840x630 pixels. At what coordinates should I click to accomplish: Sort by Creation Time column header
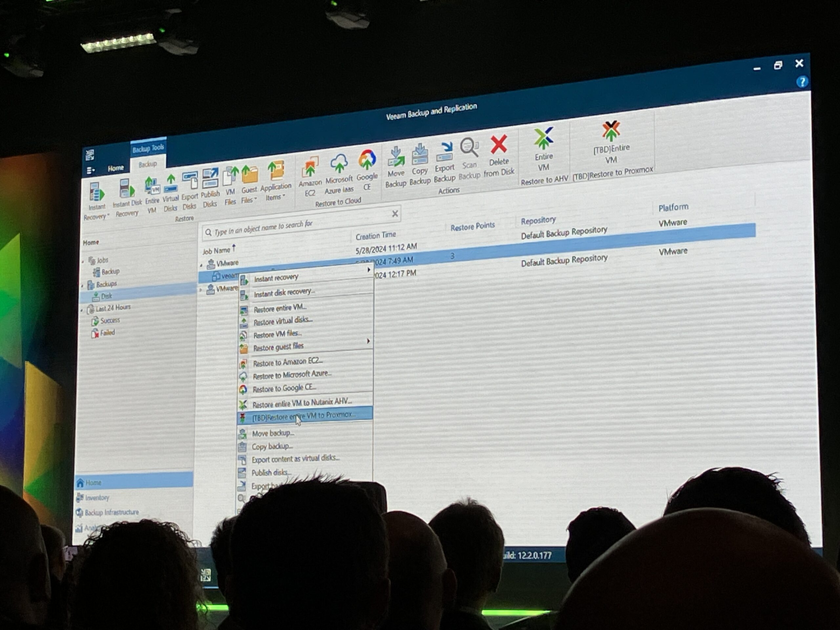coord(376,236)
